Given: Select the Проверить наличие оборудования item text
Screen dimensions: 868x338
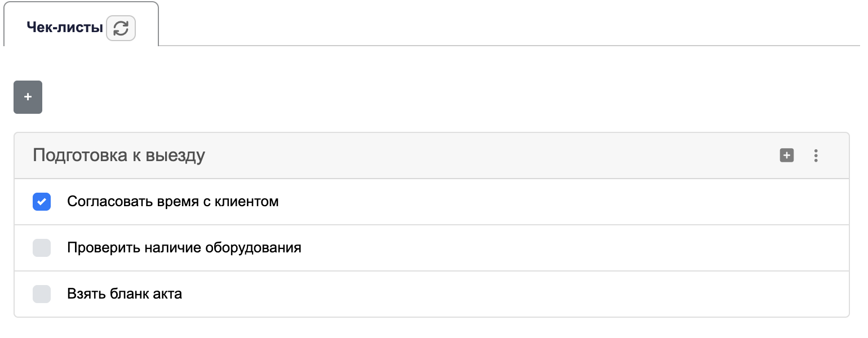Looking at the screenshot, I should coord(184,248).
